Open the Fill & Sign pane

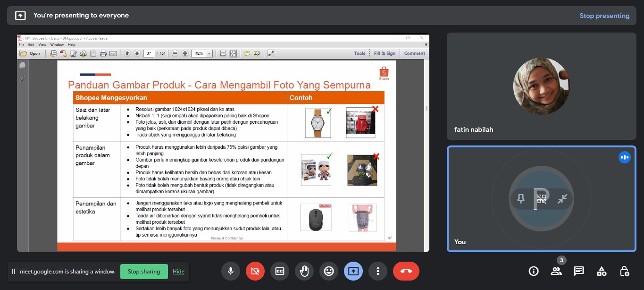(x=385, y=53)
